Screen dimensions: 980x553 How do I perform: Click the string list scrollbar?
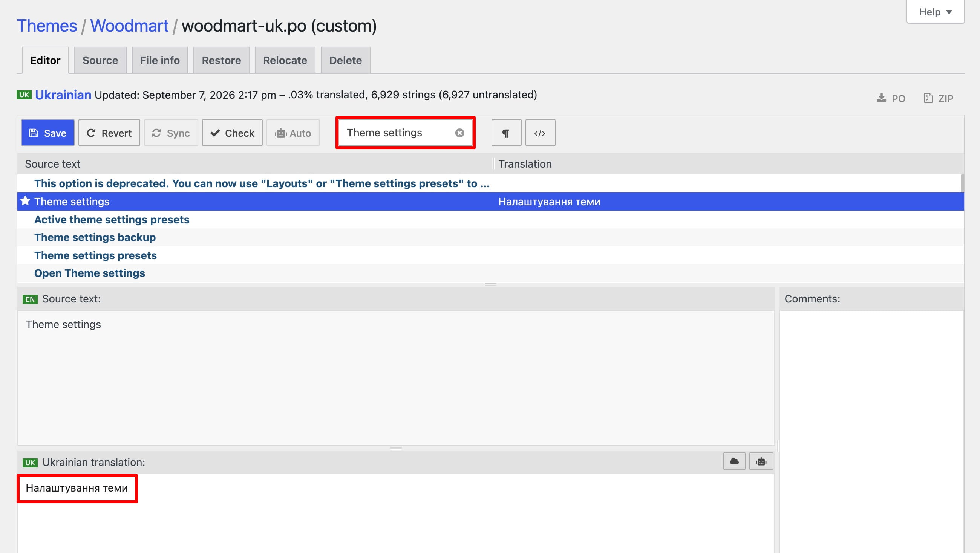(x=963, y=183)
